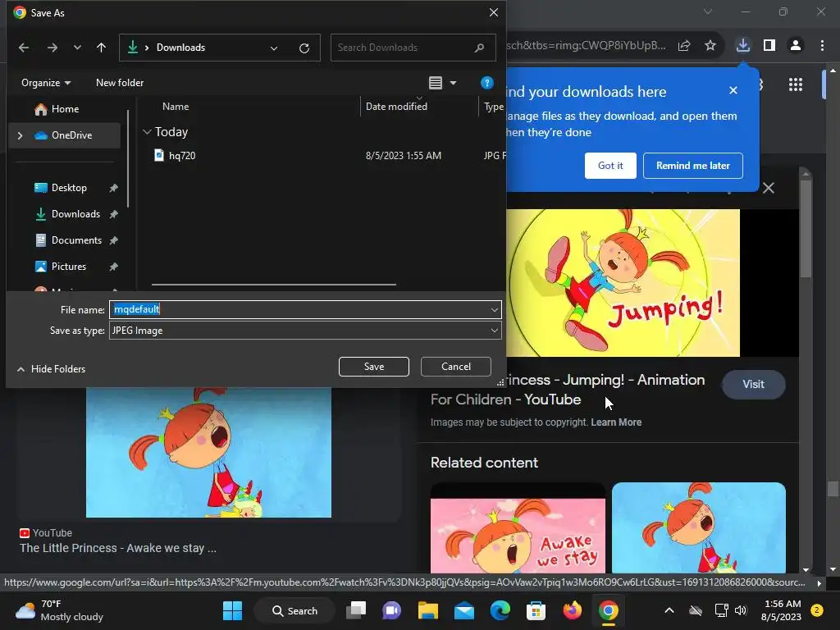Viewport: 840px width, 630px height.
Task: Select the hq720 file
Action: coord(182,156)
